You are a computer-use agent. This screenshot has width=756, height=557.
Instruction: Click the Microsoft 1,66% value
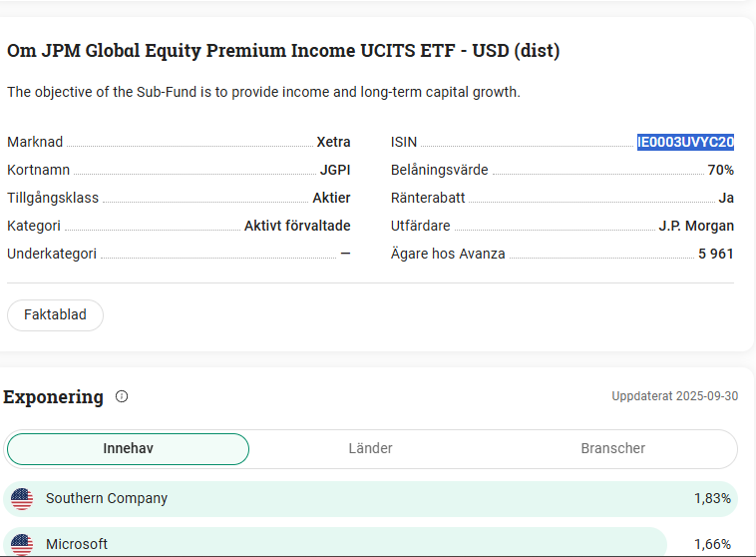click(x=712, y=544)
